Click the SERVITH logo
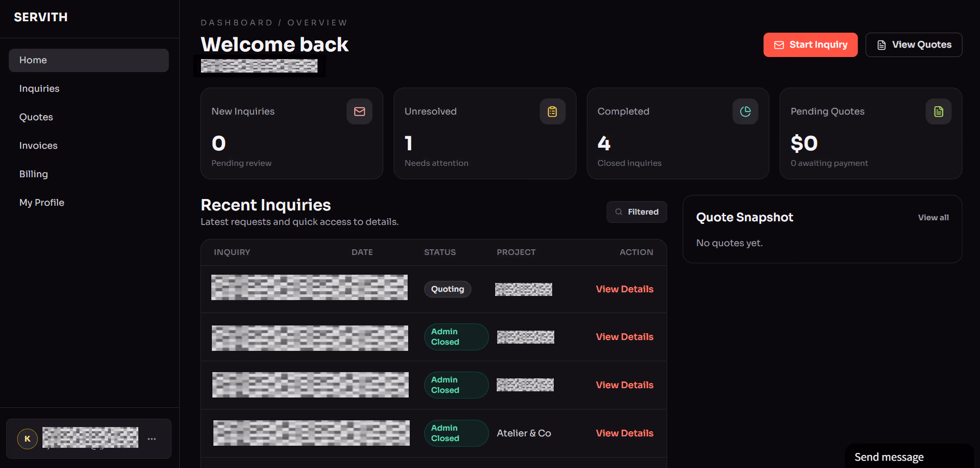This screenshot has width=980, height=468. [x=41, y=17]
